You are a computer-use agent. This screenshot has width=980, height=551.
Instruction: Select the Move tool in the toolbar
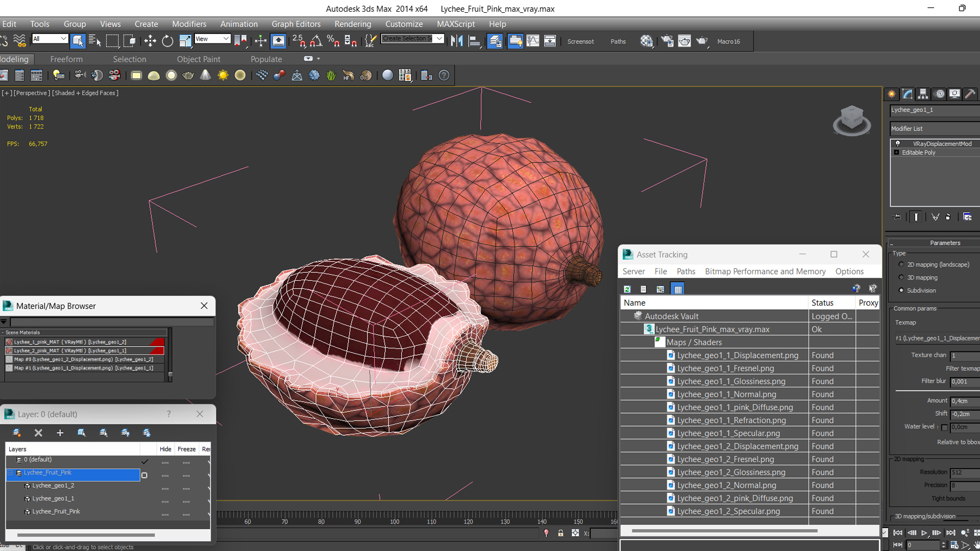150,41
